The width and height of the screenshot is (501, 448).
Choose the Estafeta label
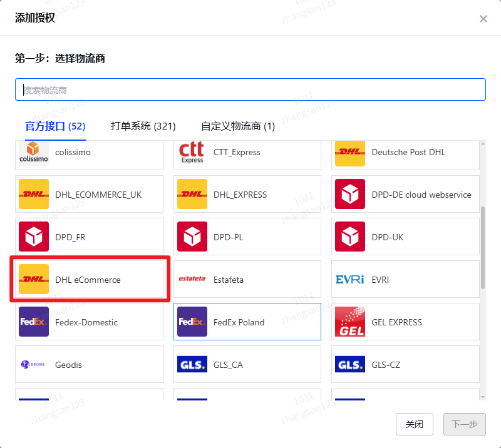click(229, 280)
